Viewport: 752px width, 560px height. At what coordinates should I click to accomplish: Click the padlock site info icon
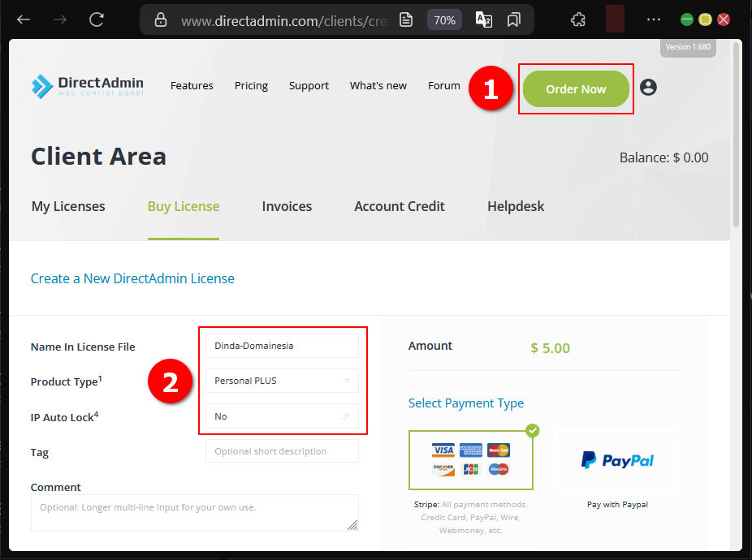161,20
